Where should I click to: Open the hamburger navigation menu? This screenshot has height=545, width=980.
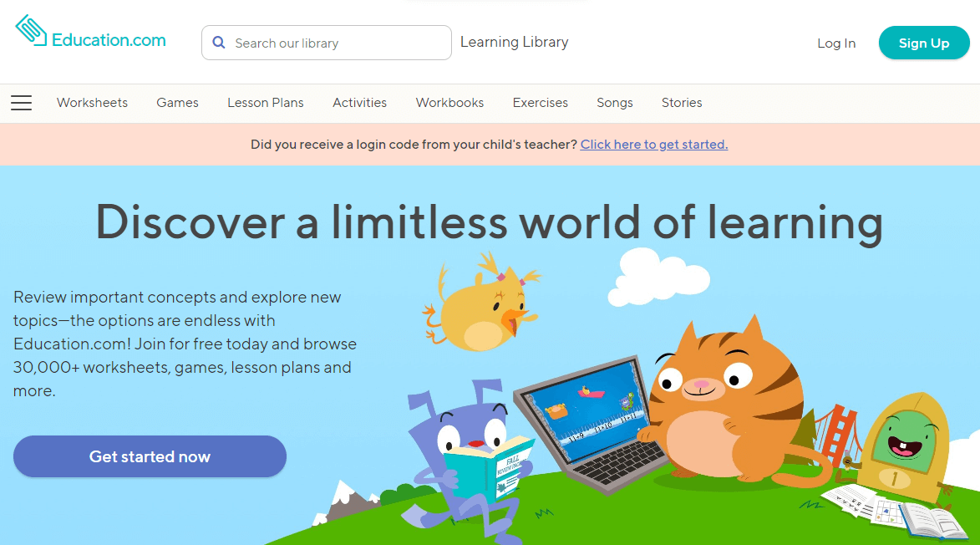(21, 102)
